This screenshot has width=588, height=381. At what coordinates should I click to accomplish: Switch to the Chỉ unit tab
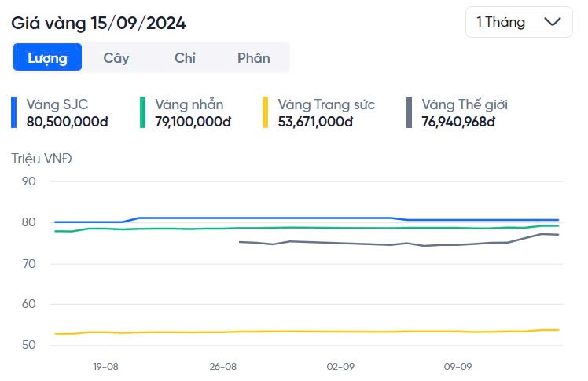click(x=185, y=57)
